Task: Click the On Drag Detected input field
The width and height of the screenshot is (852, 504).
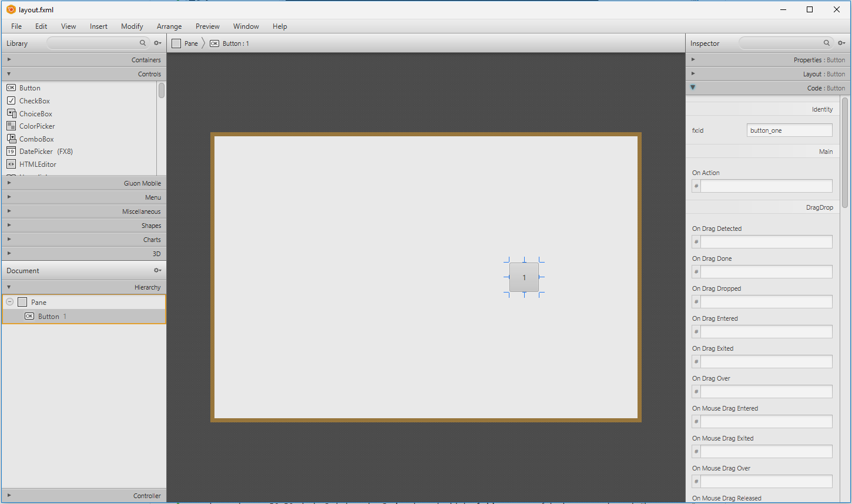Action: (x=766, y=242)
